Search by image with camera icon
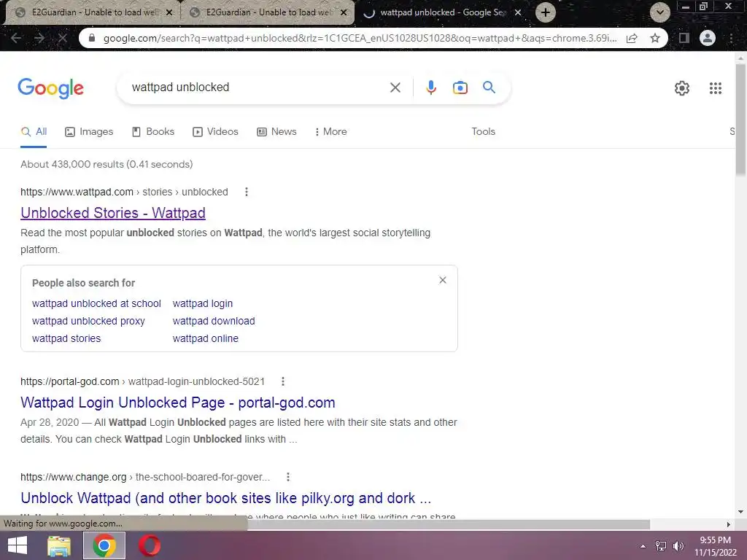Viewport: 747px width, 560px height. (x=460, y=87)
